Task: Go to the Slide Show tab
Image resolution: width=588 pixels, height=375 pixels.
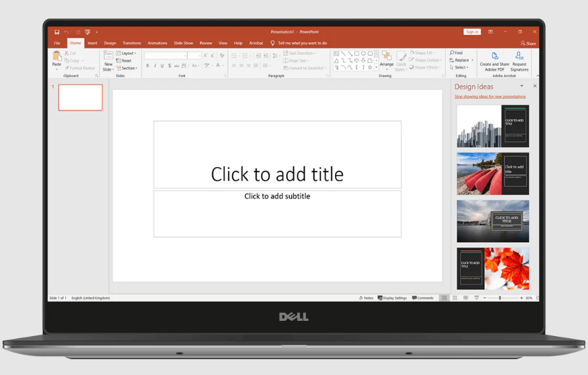Action: click(184, 43)
